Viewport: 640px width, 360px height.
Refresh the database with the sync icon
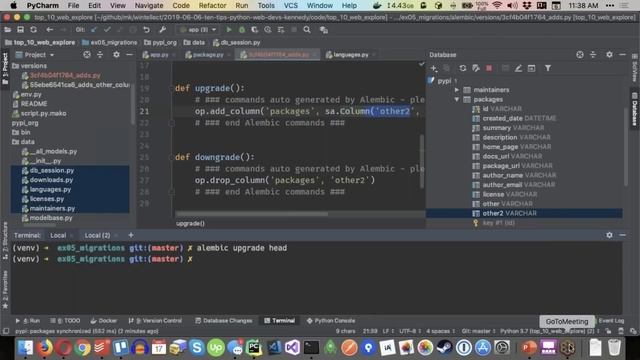462,68
